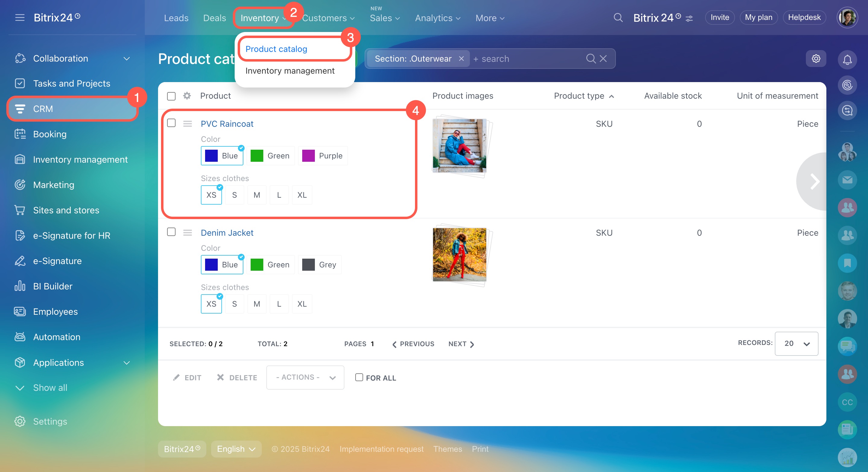This screenshot has width=868, height=472.
Task: Open the mail icon in right panel
Action: point(847,180)
